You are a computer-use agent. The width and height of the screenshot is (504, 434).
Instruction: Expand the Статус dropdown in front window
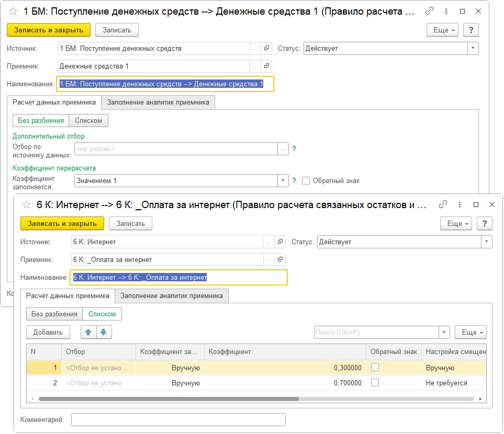tap(486, 242)
